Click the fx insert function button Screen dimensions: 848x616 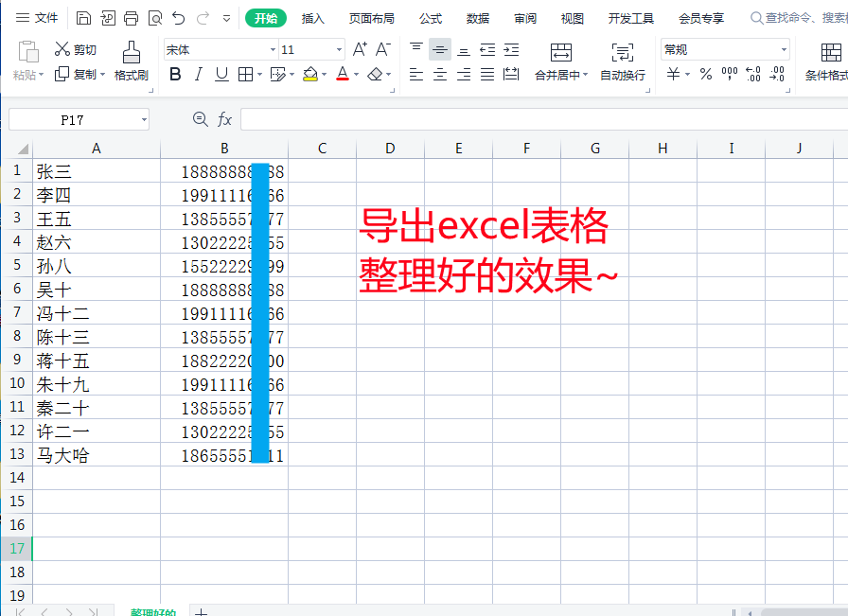click(224, 119)
